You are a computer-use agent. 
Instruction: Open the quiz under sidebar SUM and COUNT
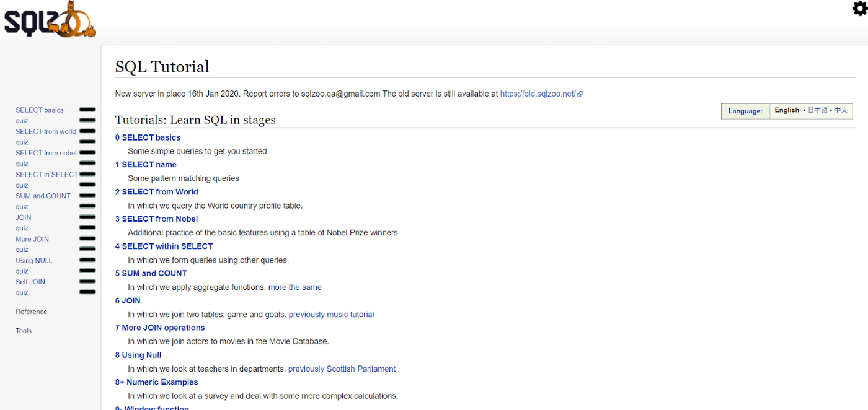click(22, 207)
